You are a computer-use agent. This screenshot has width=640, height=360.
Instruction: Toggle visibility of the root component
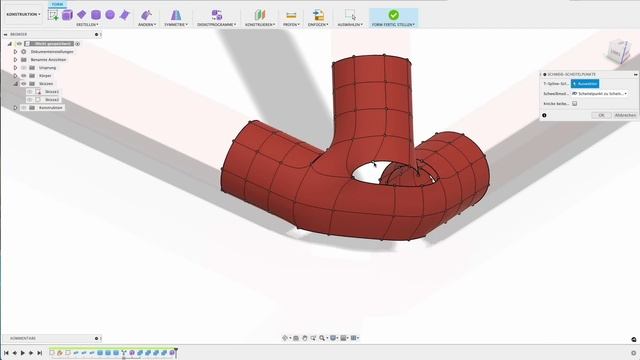(19, 44)
